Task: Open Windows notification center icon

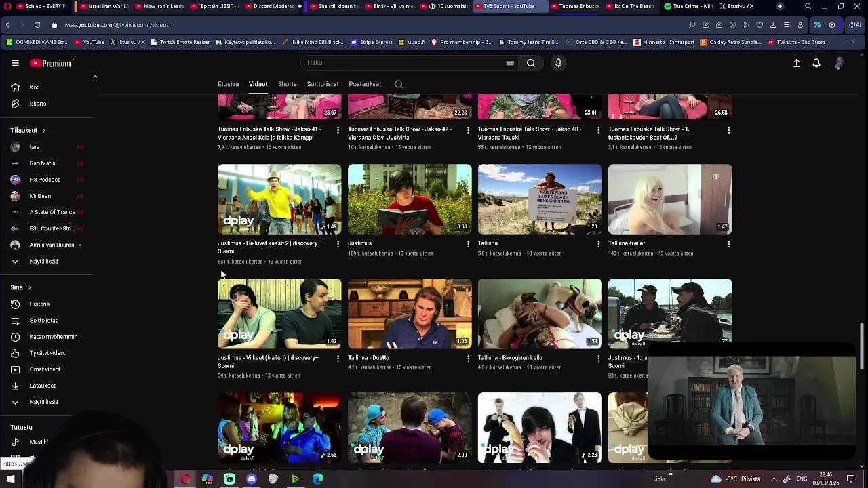Action: (x=850, y=479)
